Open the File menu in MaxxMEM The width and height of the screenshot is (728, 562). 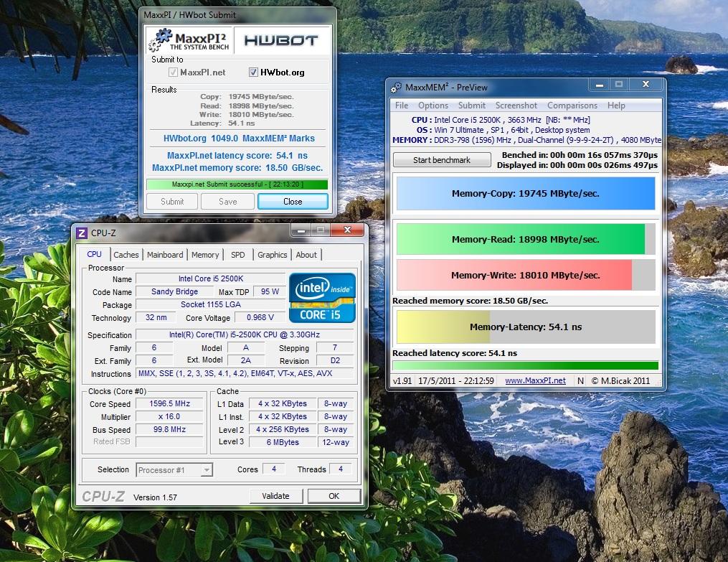(x=402, y=106)
